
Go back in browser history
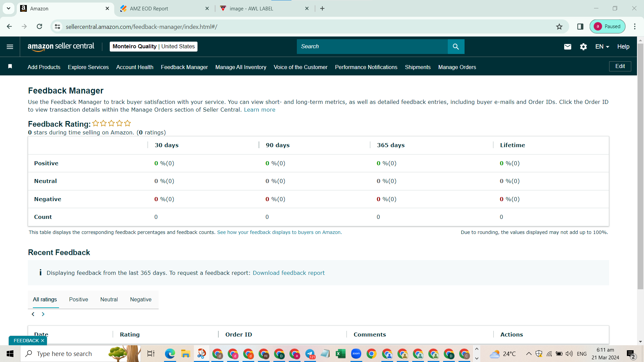[x=9, y=26]
